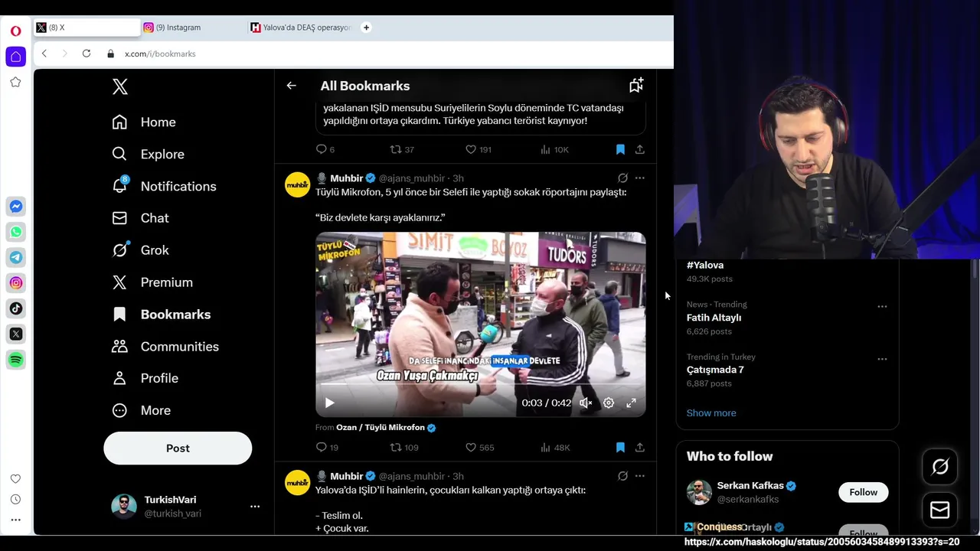The width and height of the screenshot is (980, 551).
Task: Open video settings gear
Action: [x=609, y=403]
